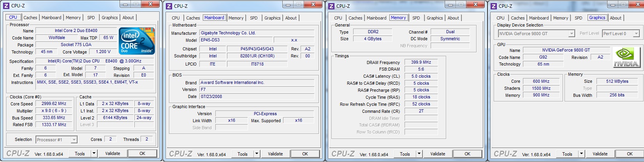Screen dimensions: 644x162
Task: Click OK button in CPU window
Action: click(x=143, y=153)
